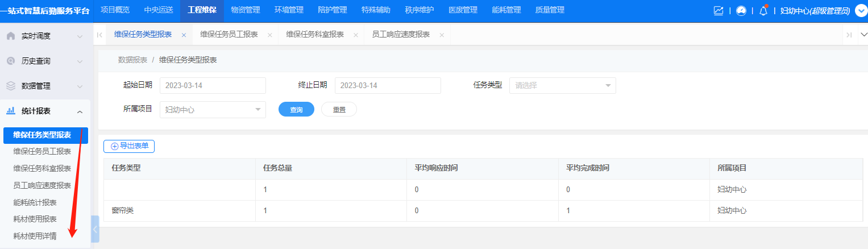Open 质量管理 in top navigation
Viewport: 868px width, 249px height.
click(550, 10)
